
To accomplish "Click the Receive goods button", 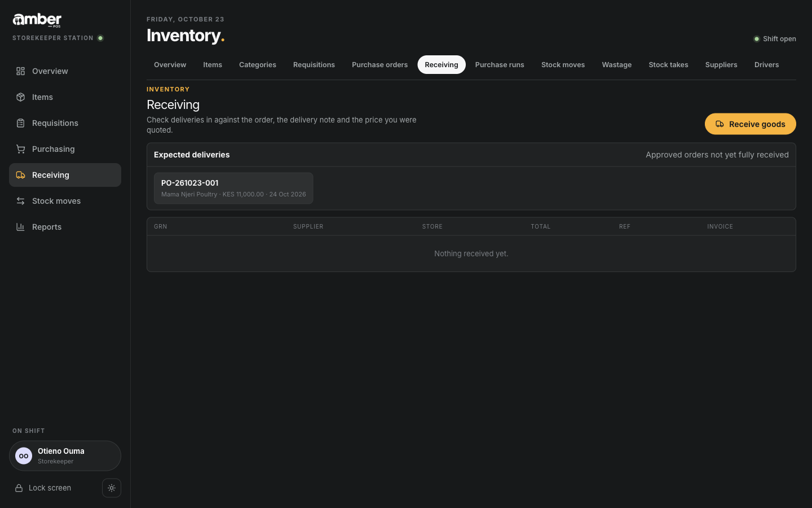I will coord(751,124).
